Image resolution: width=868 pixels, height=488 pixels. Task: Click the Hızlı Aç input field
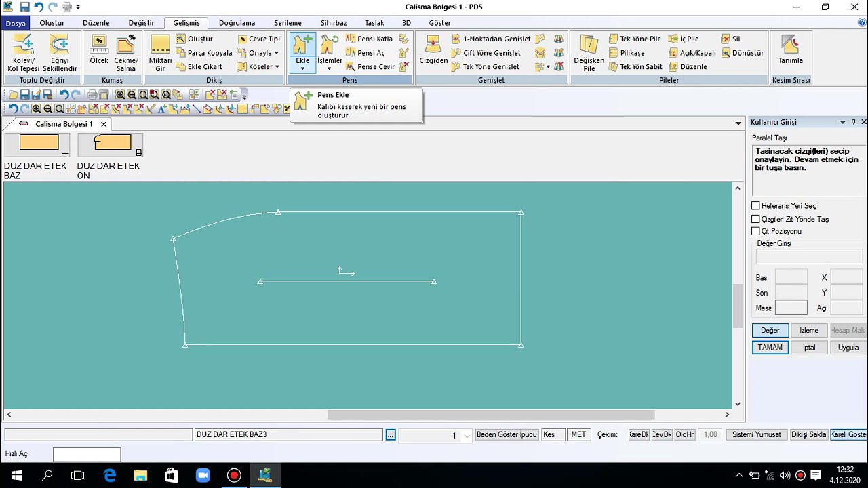coord(87,454)
